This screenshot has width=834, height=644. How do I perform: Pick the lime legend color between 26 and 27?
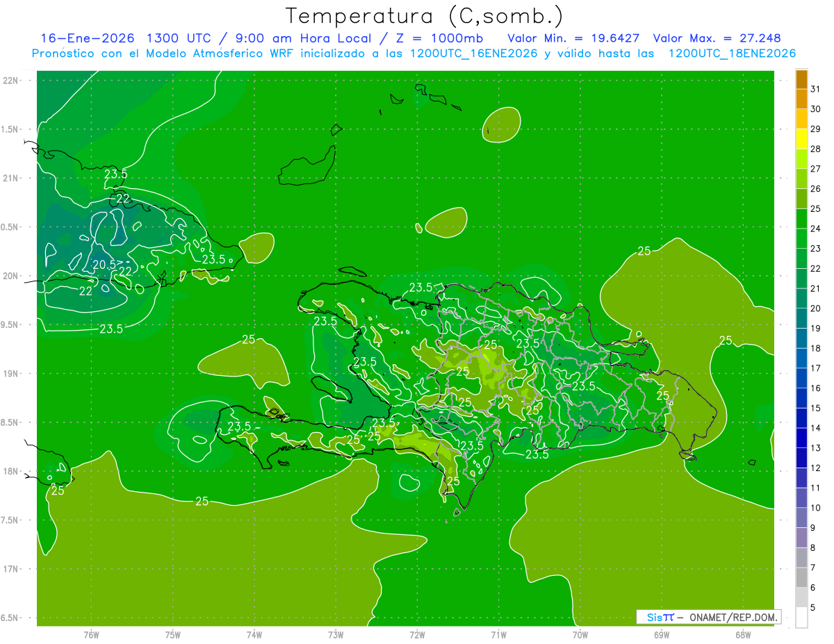pyautogui.click(x=802, y=179)
